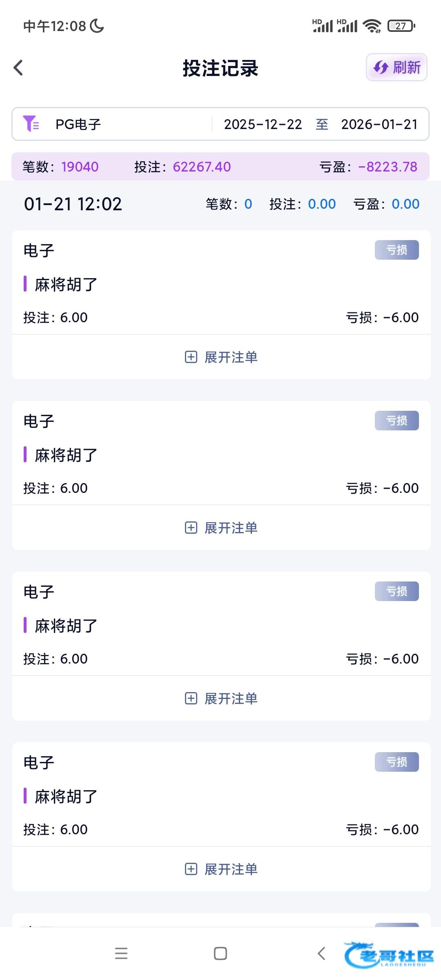Tap the 亏损 badge on the first card
The height and width of the screenshot is (980, 441).
pos(396,250)
